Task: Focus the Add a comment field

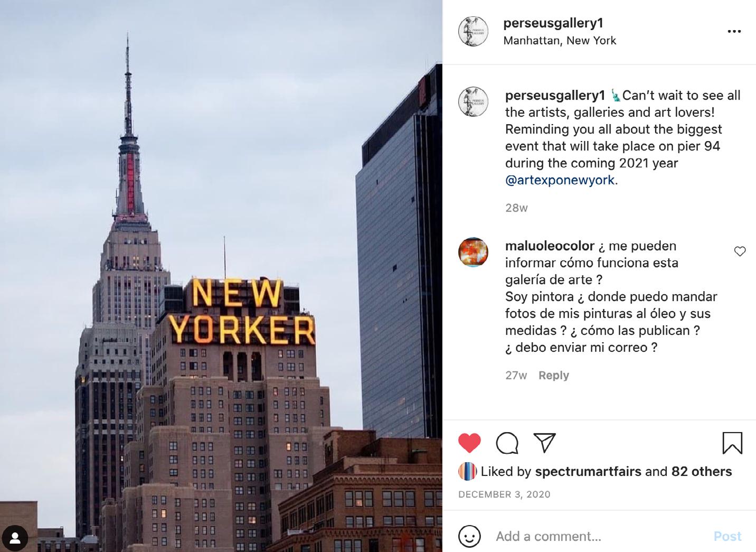Action: click(599, 536)
